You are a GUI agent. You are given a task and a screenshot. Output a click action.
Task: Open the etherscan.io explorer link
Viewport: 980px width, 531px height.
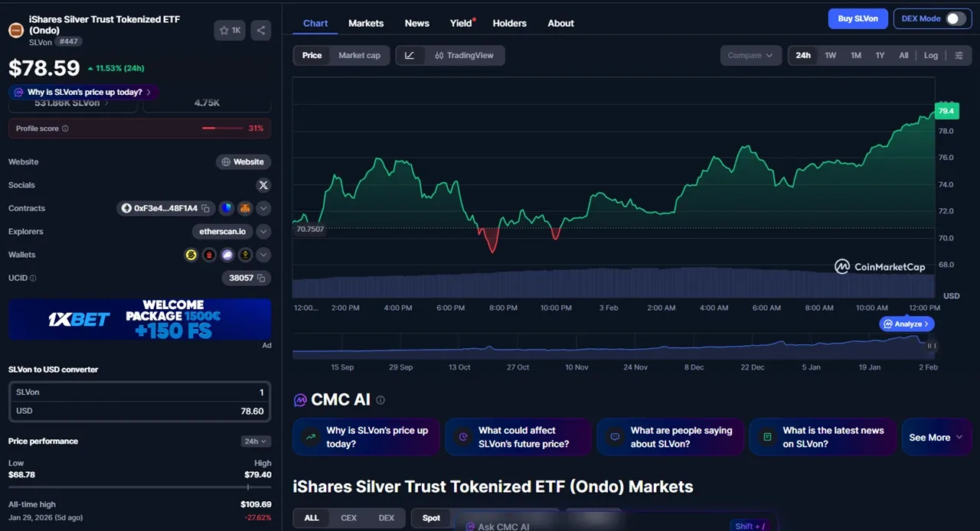(221, 232)
